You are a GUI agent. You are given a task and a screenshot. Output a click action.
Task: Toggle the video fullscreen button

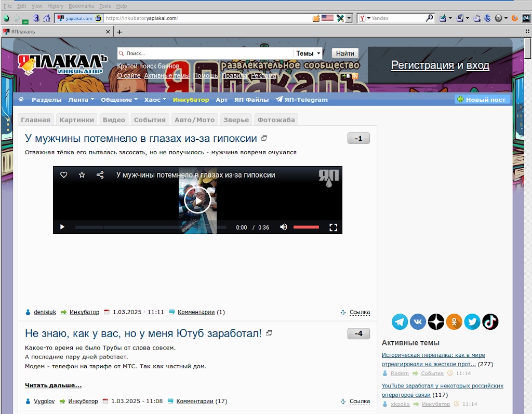click(x=333, y=228)
